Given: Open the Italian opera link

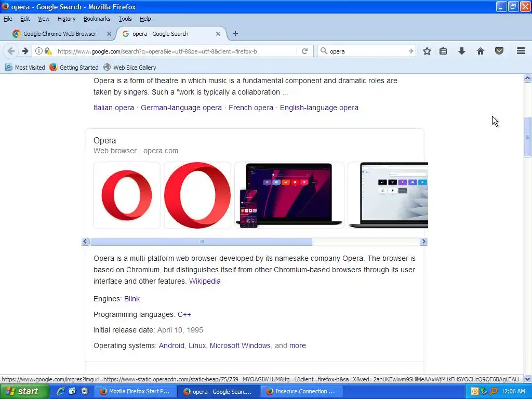Looking at the screenshot, I should click(114, 108).
